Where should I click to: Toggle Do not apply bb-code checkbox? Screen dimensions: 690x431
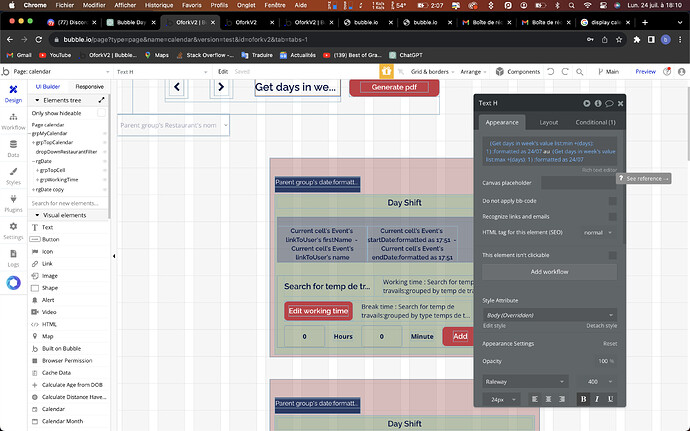[612, 201]
